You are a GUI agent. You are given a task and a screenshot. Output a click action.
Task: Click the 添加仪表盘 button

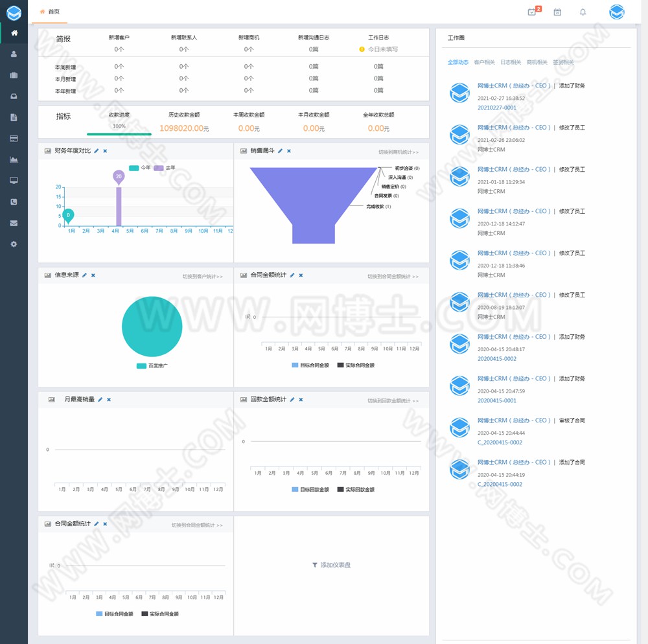pos(331,565)
